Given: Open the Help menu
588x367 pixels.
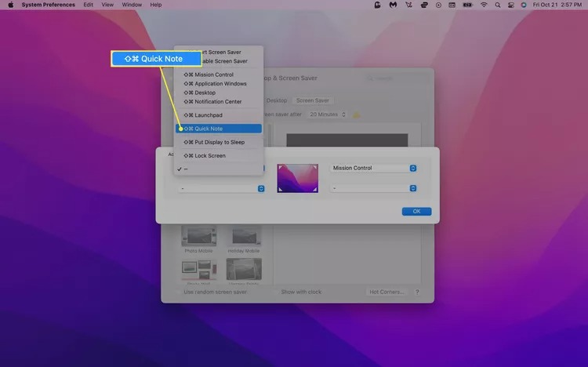Looking at the screenshot, I should [156, 5].
